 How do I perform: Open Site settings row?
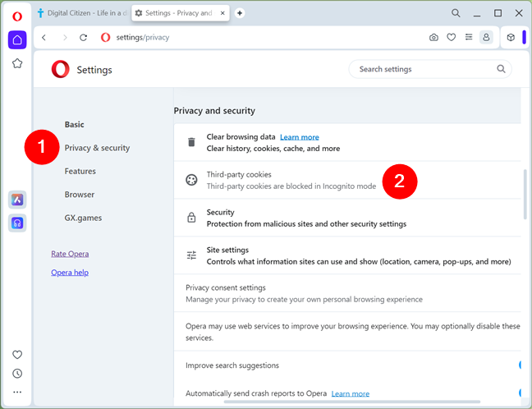pos(347,255)
